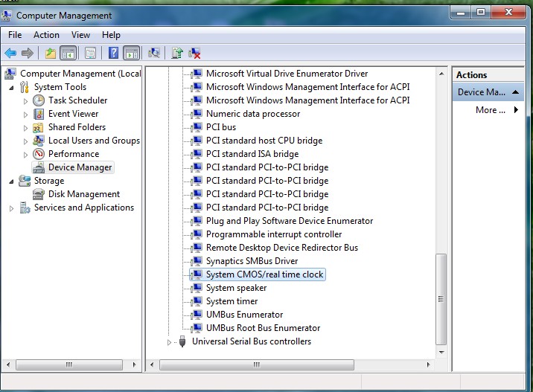Click the Disk Management icon
The image size is (533, 392).
coord(39,194)
